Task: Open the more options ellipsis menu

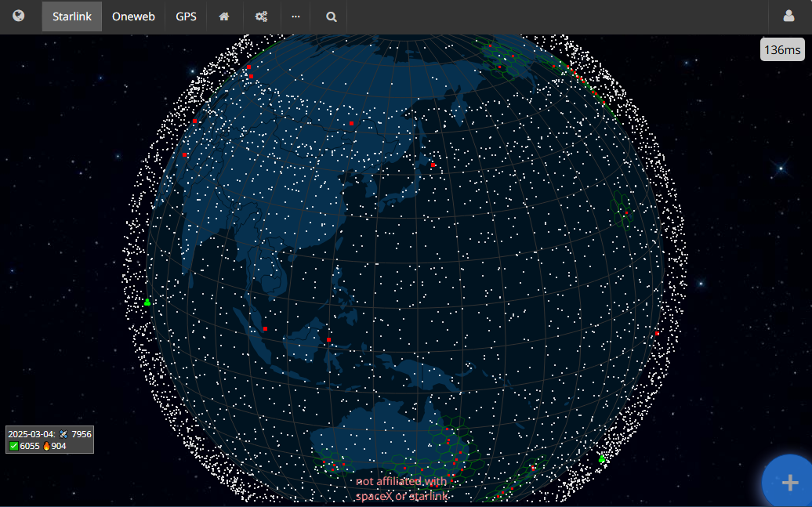Action: tap(295, 16)
